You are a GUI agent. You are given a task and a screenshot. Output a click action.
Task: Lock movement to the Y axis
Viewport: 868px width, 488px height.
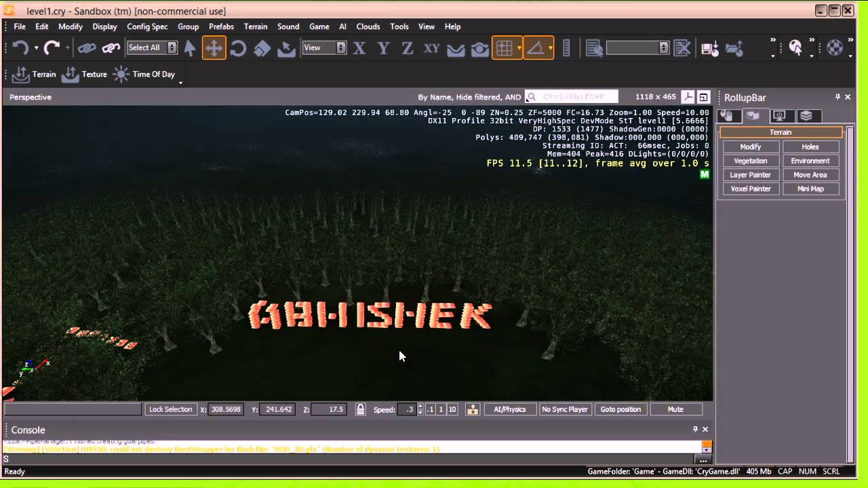click(384, 47)
